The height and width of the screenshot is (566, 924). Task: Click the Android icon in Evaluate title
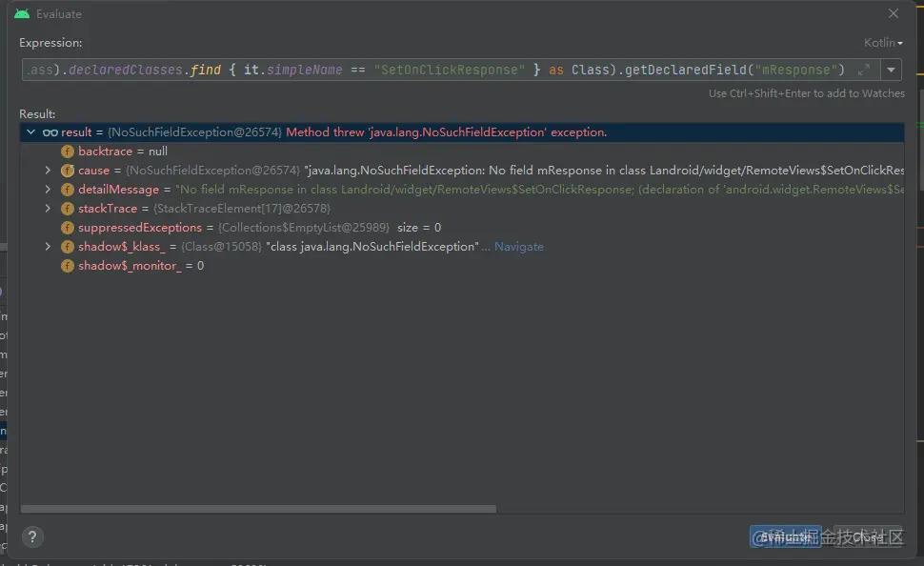(x=22, y=13)
